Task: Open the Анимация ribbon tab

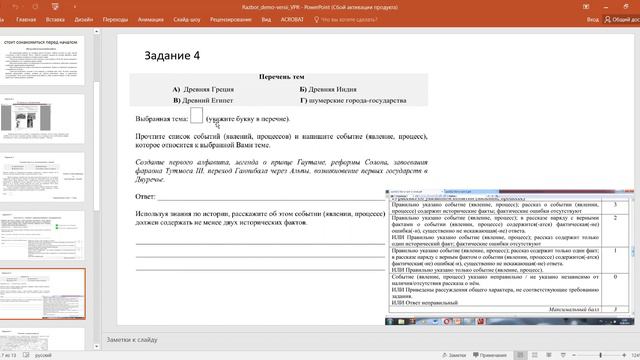Action: pyautogui.click(x=151, y=20)
